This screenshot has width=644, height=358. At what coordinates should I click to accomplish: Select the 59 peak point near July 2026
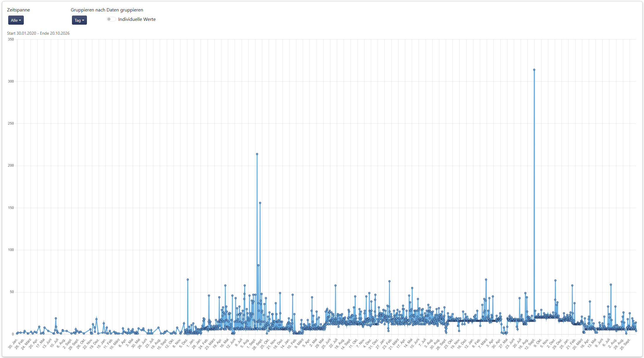tap(611, 285)
